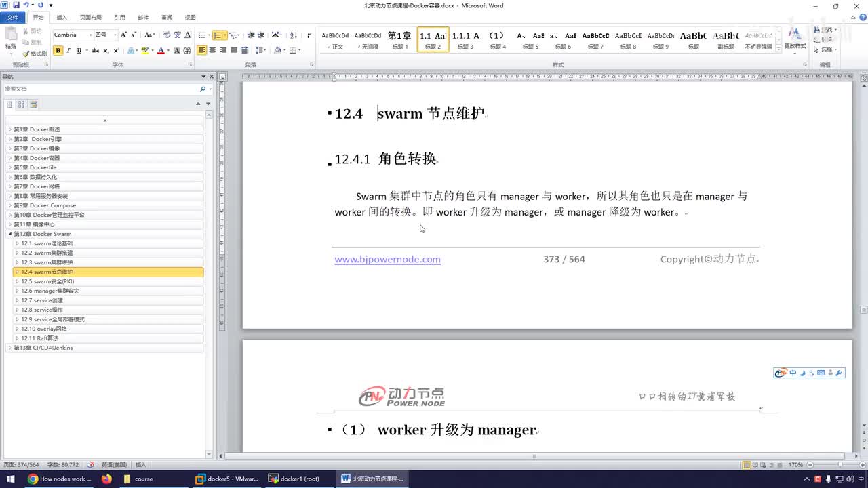Click the Format Painter button
The width and height of the screenshot is (868, 488).
coord(35,54)
